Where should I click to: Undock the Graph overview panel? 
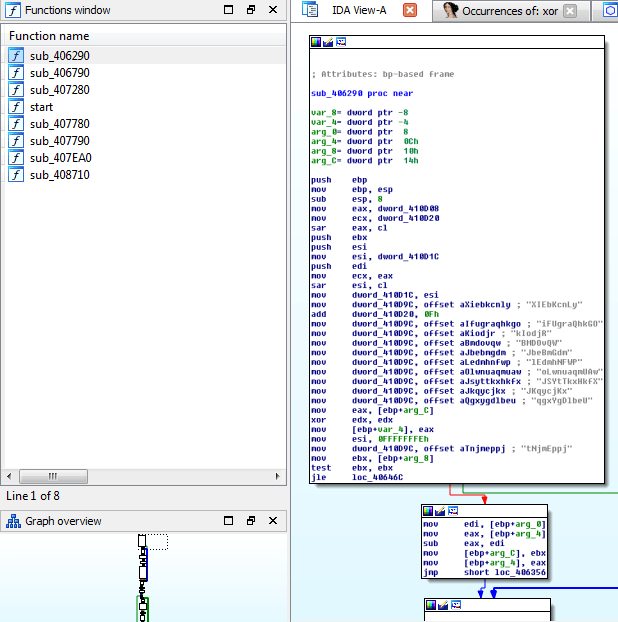tap(251, 521)
